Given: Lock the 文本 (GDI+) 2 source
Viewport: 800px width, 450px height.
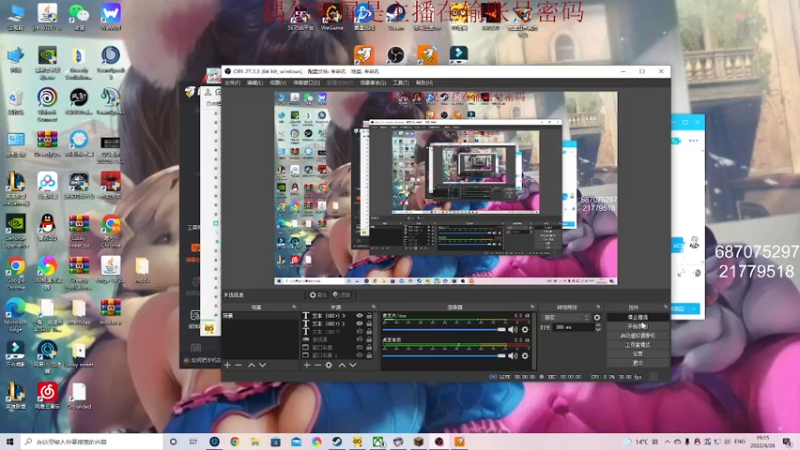Looking at the screenshot, I should pyautogui.click(x=369, y=323).
